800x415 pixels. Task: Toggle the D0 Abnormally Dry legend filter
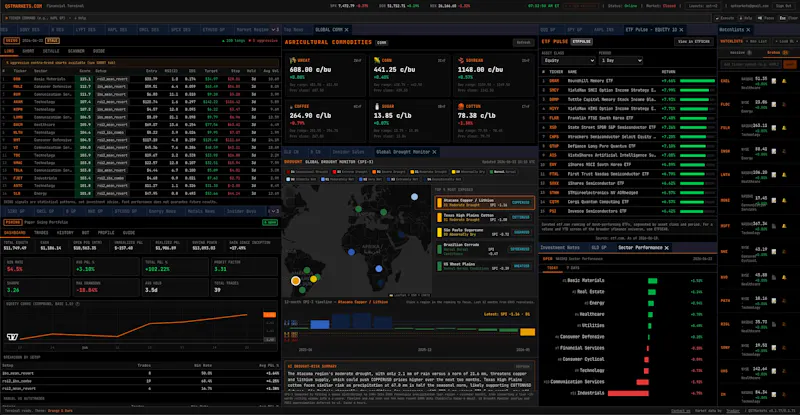(468, 172)
